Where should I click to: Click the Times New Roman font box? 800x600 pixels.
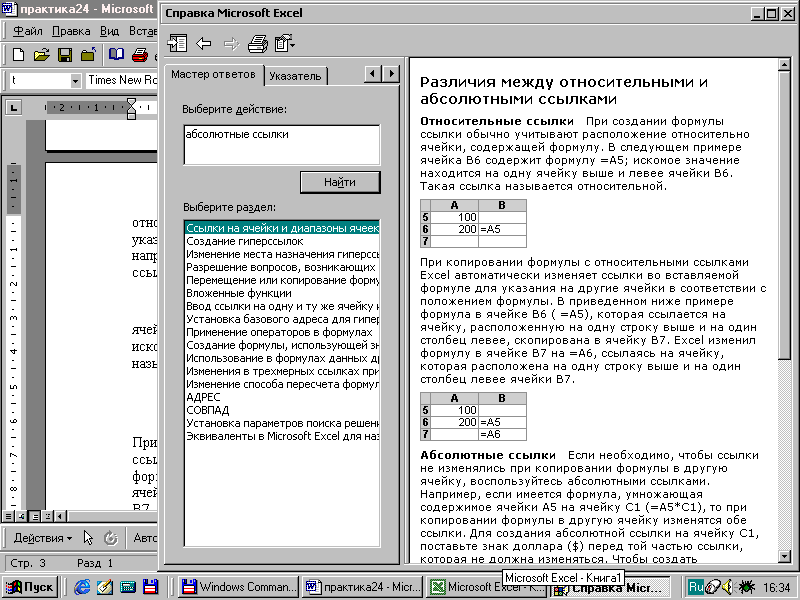point(121,81)
